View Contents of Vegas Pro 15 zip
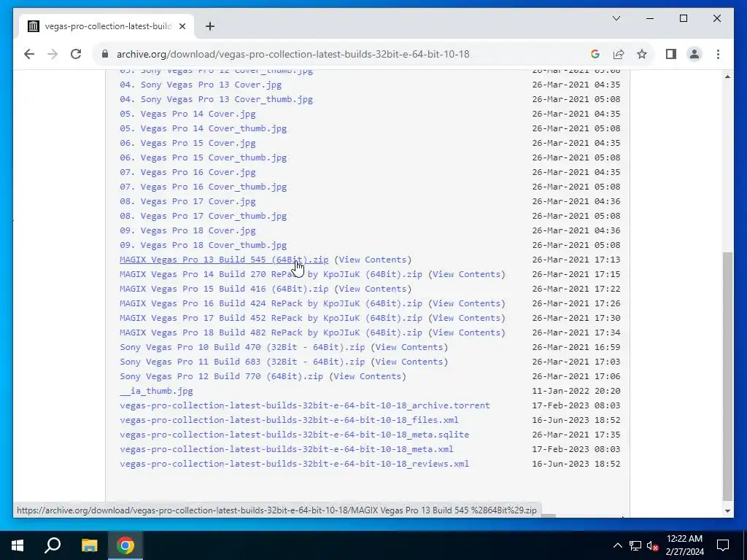Screen dimensions: 747x560 click(373, 289)
